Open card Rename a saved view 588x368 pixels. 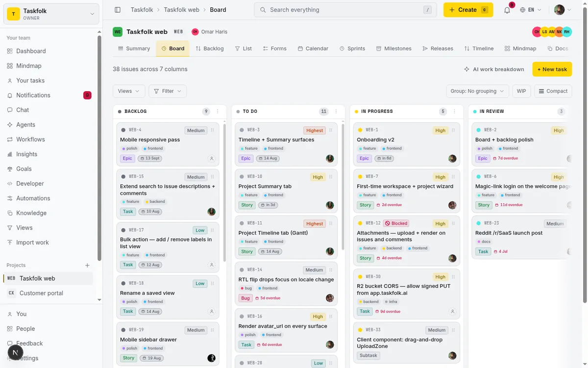click(168, 297)
